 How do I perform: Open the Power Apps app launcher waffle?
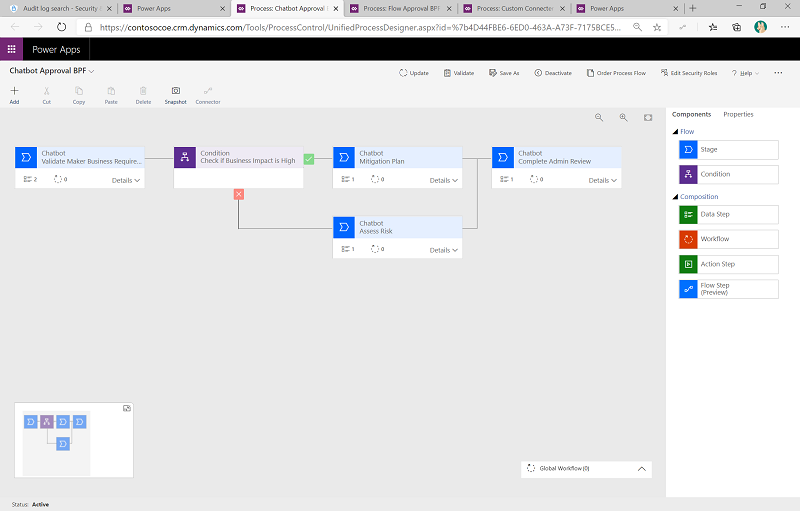(x=11, y=49)
